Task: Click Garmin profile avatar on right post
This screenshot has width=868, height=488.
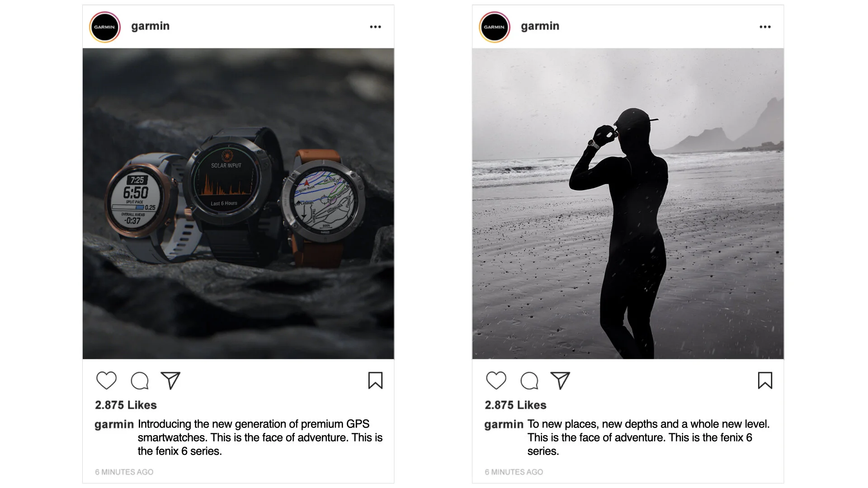Action: (x=495, y=27)
